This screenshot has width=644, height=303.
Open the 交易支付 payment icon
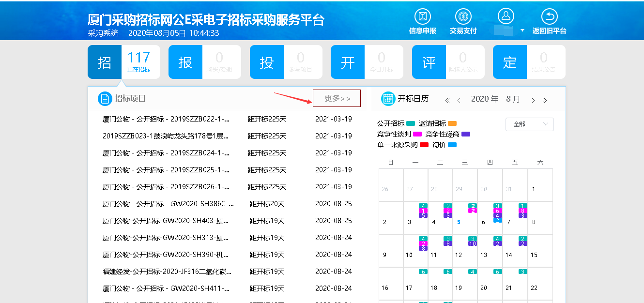coord(463,16)
